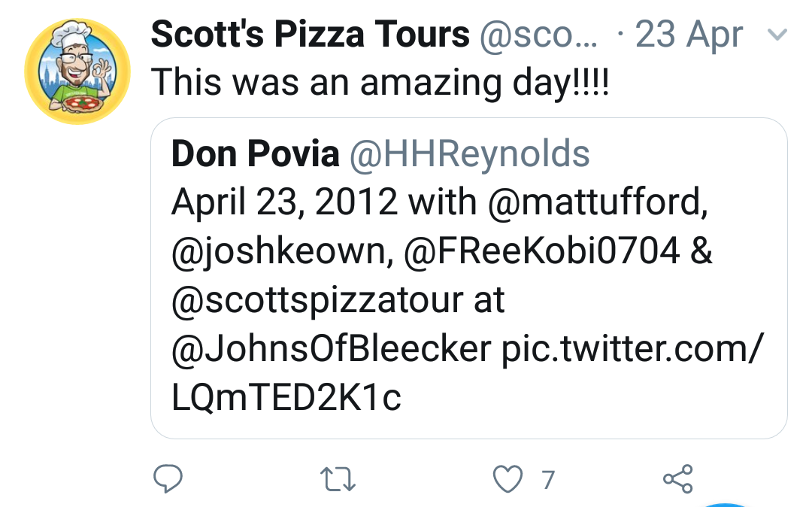
Task: Click the like count number 7
Action: tap(548, 479)
